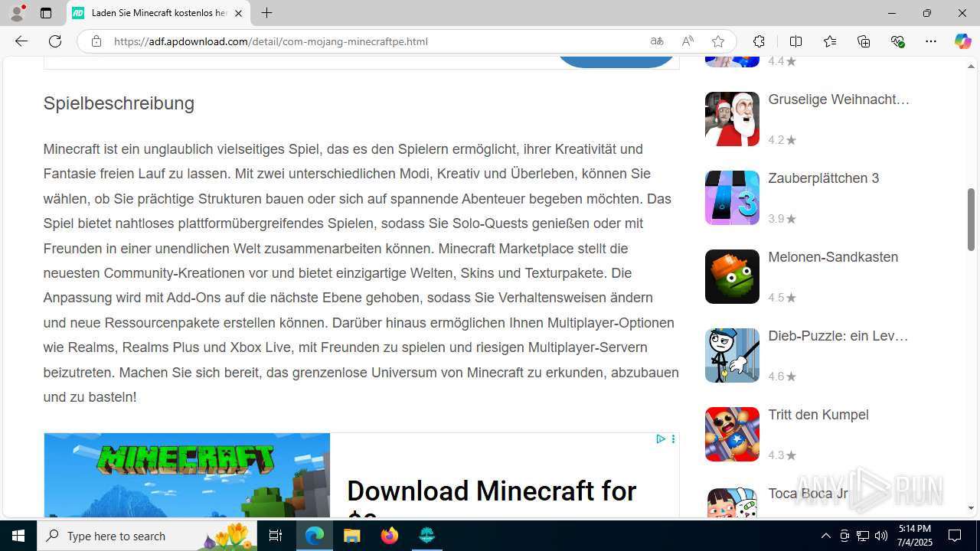Open the Windows Start menu
980x551 pixels.
click(18, 536)
